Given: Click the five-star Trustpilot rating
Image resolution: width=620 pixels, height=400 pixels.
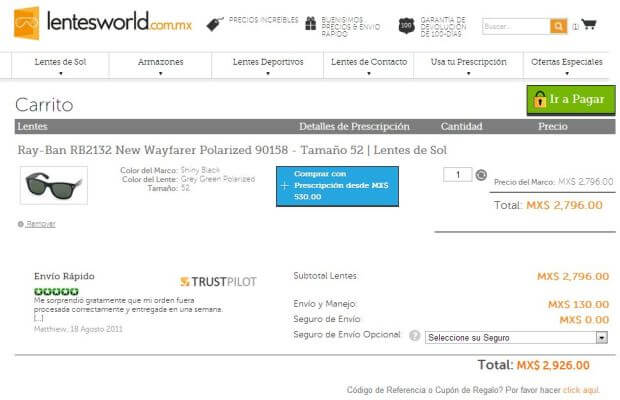Looking at the screenshot, I should [x=56, y=292].
